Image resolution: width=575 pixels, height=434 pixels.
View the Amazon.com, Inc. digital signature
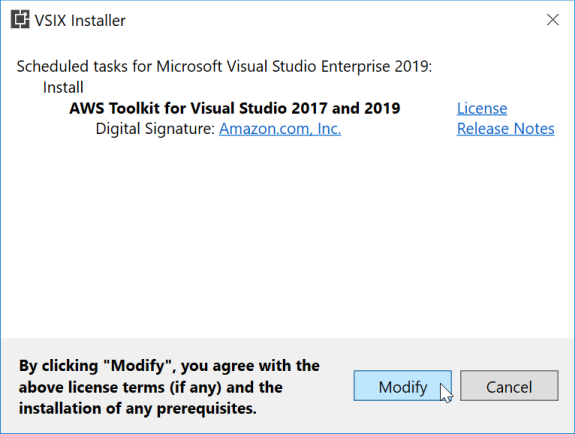coord(280,129)
